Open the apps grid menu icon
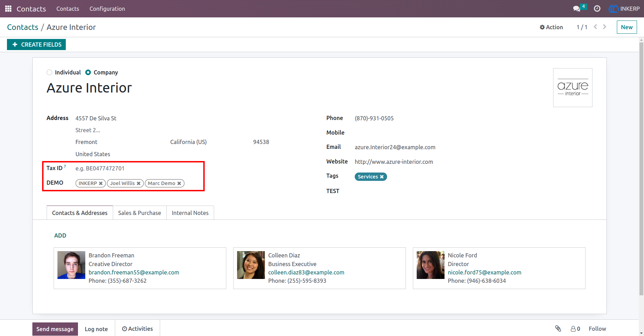Viewport: 644px width, 336px height. [8, 9]
